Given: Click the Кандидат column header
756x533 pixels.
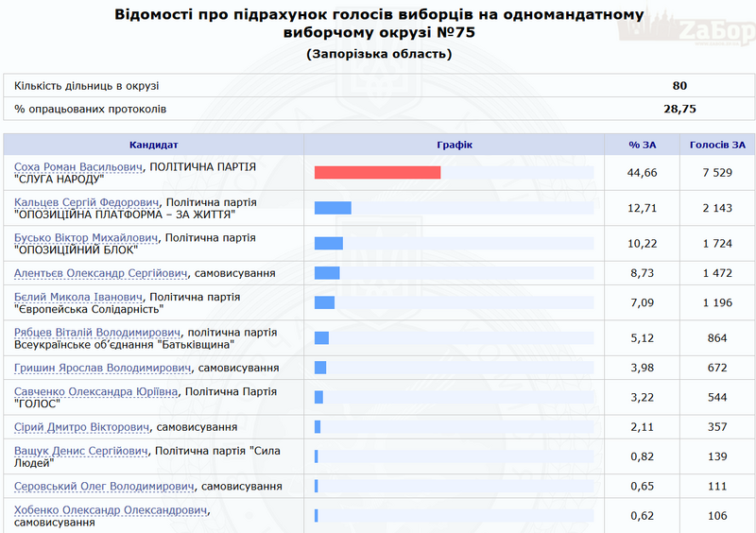Looking at the screenshot, I should point(153,145).
